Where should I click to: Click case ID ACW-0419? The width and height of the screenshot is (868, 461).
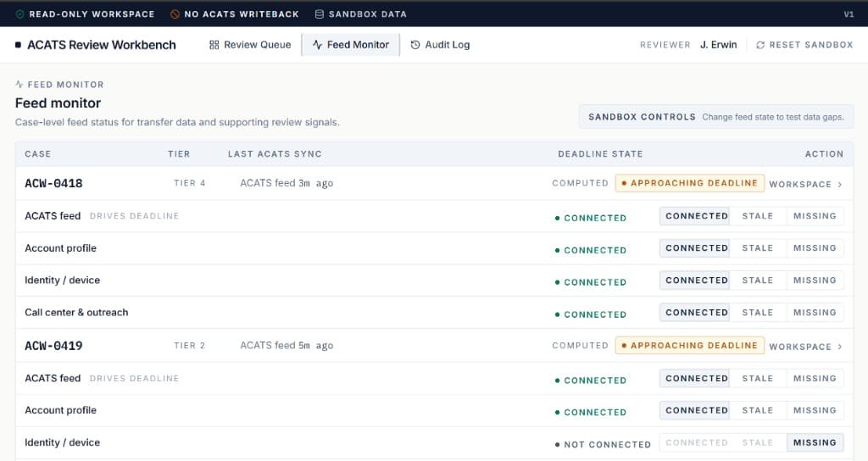point(53,346)
